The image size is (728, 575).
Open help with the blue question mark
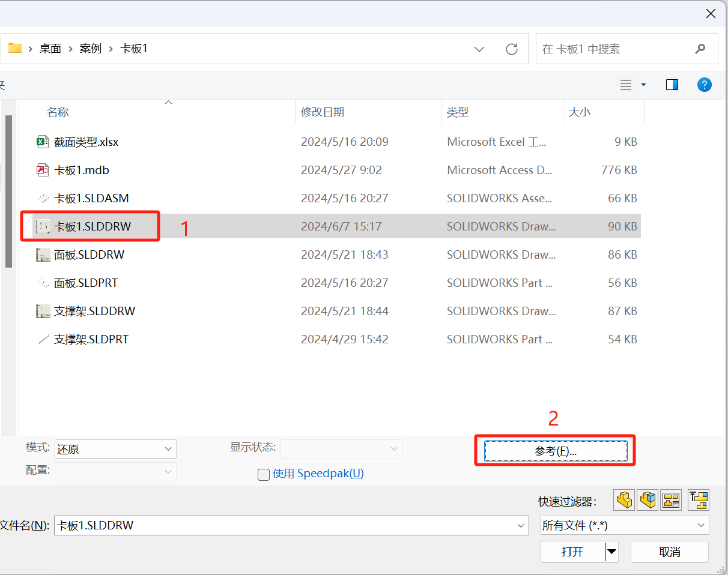pyautogui.click(x=704, y=85)
